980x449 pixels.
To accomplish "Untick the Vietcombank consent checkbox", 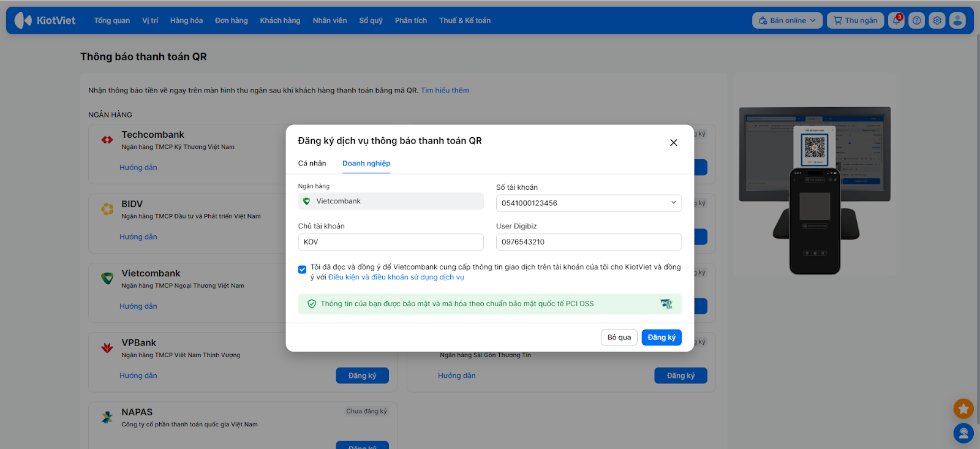I will click(303, 270).
